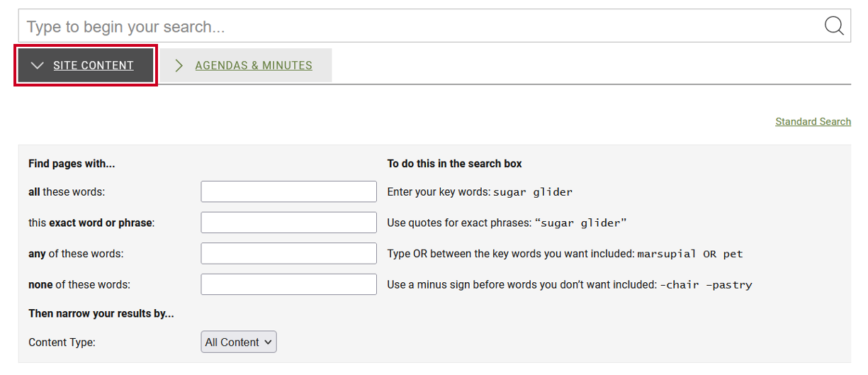This screenshot has width=868, height=375.
Task: Click 'To do this in the search box' text
Action: point(454,164)
